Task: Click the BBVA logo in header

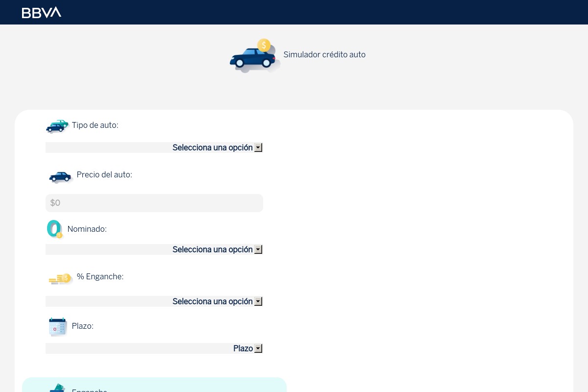Action: pos(42,12)
